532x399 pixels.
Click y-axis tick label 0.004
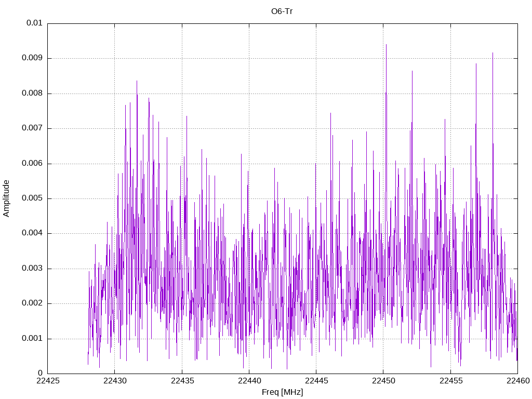(32, 233)
